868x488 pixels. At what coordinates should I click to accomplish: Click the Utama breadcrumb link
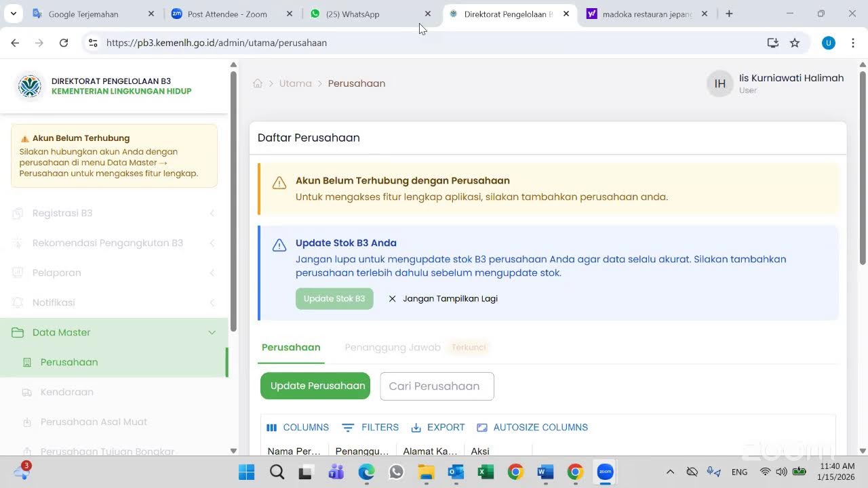point(296,83)
